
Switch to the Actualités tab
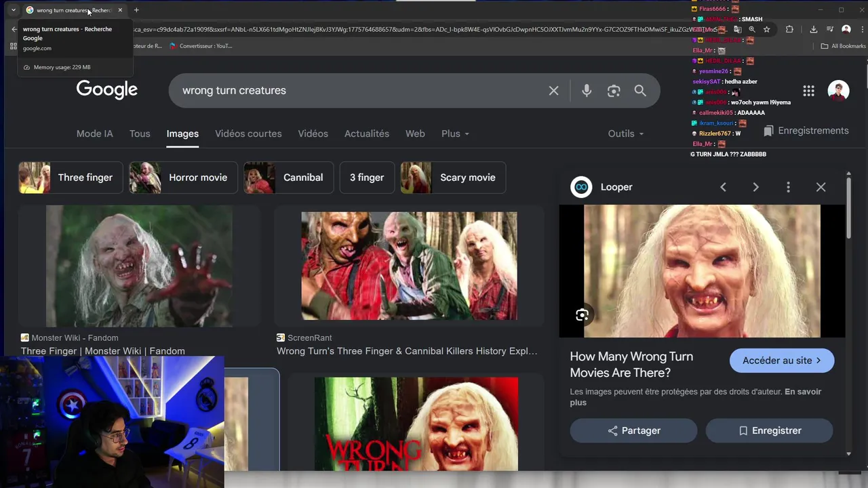pos(367,134)
